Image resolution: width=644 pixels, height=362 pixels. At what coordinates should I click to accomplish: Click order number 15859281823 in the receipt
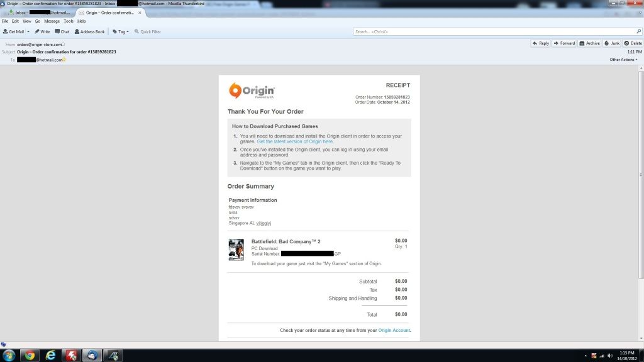[397, 97]
